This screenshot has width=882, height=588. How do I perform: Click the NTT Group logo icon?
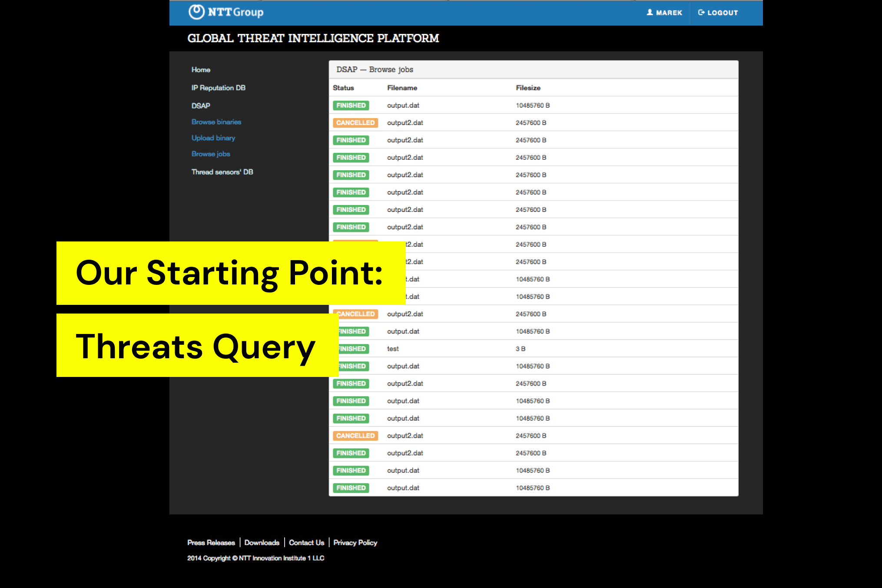pyautogui.click(x=196, y=12)
